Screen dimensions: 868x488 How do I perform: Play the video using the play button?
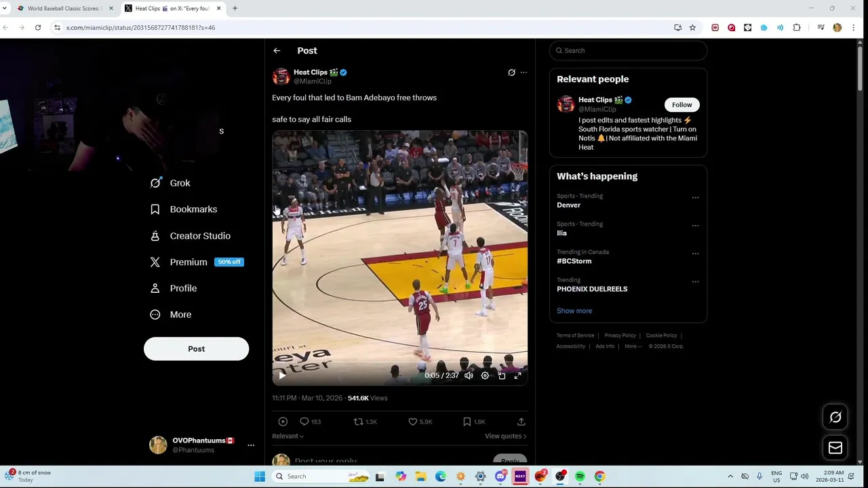tap(282, 375)
